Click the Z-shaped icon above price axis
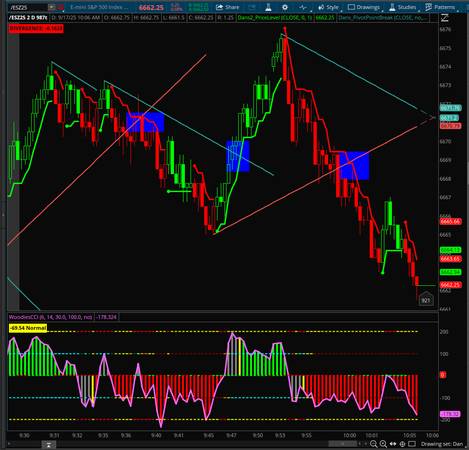The width and height of the screenshot is (469, 450). tap(445, 18)
